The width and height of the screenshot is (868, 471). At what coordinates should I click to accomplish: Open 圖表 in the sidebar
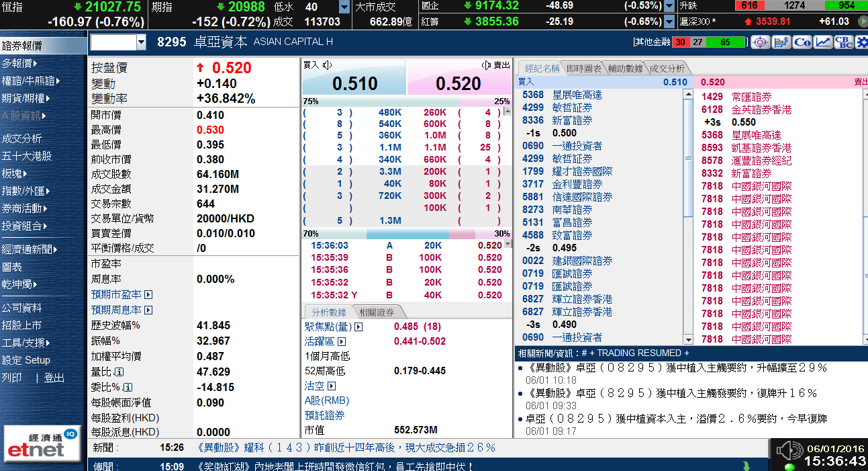[x=12, y=267]
